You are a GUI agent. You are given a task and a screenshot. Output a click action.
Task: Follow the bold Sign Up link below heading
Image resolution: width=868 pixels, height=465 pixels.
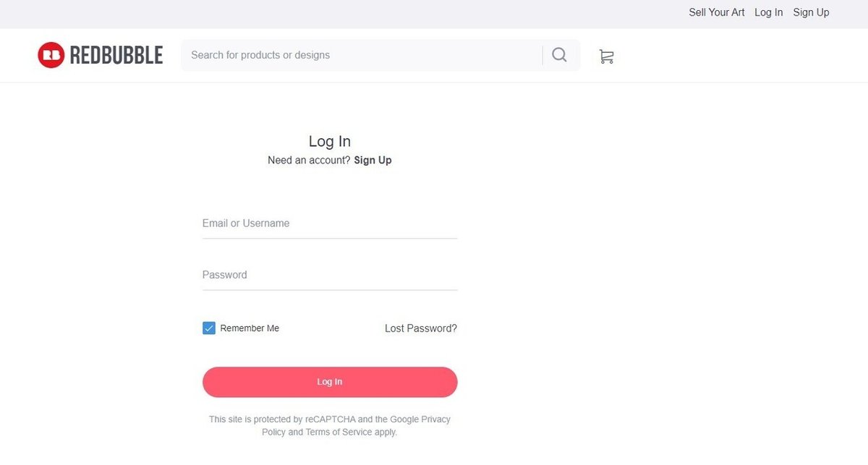(373, 160)
